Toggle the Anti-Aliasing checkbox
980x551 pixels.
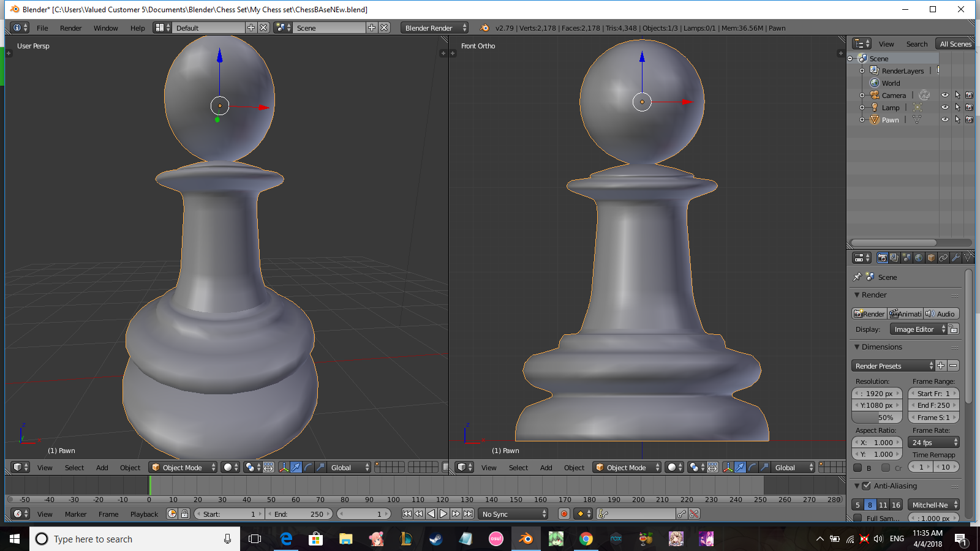(866, 485)
